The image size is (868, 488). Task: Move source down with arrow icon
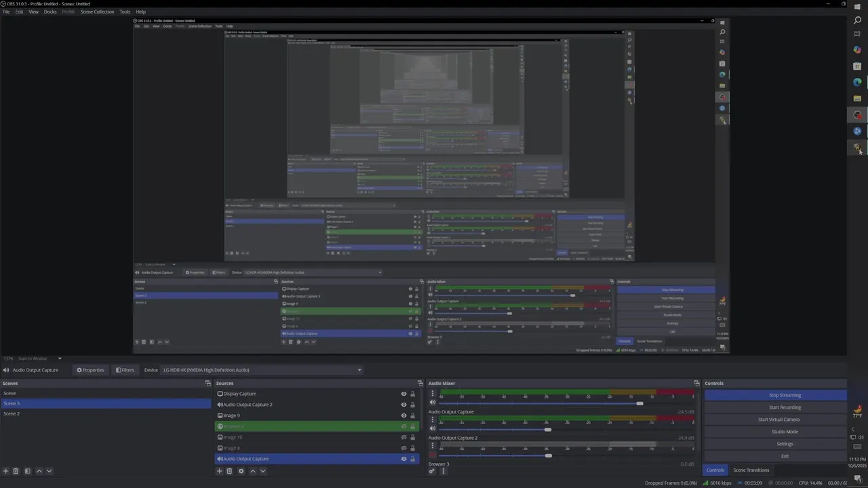pyautogui.click(x=262, y=471)
